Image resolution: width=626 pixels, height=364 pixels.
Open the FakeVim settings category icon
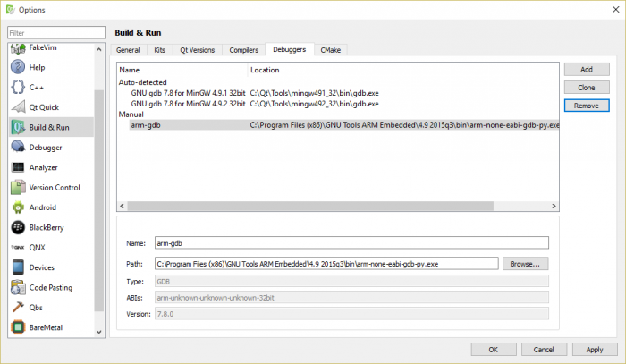coord(18,48)
